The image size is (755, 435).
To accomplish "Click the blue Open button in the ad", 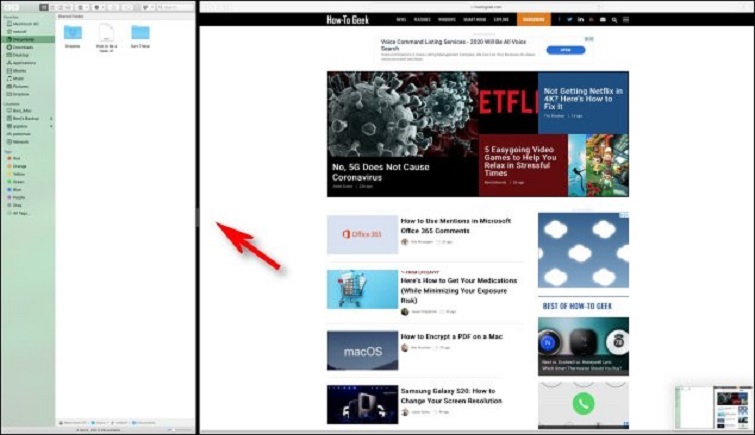I will click(x=567, y=49).
